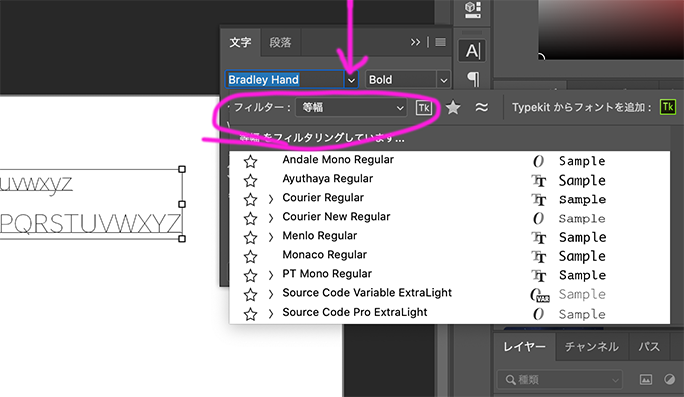The height and width of the screenshot is (397, 684).
Task: Click variable font icon for Source Code Variable
Action: click(540, 295)
